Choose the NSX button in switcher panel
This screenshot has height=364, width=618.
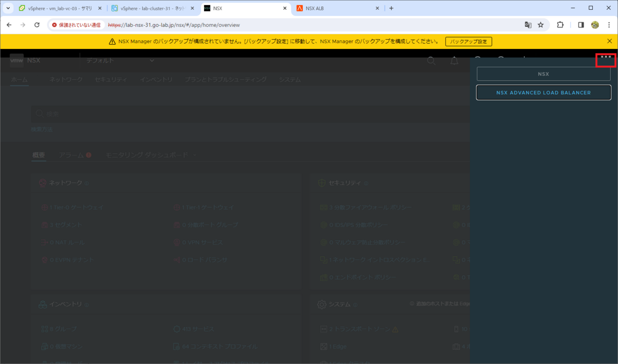[x=543, y=74]
